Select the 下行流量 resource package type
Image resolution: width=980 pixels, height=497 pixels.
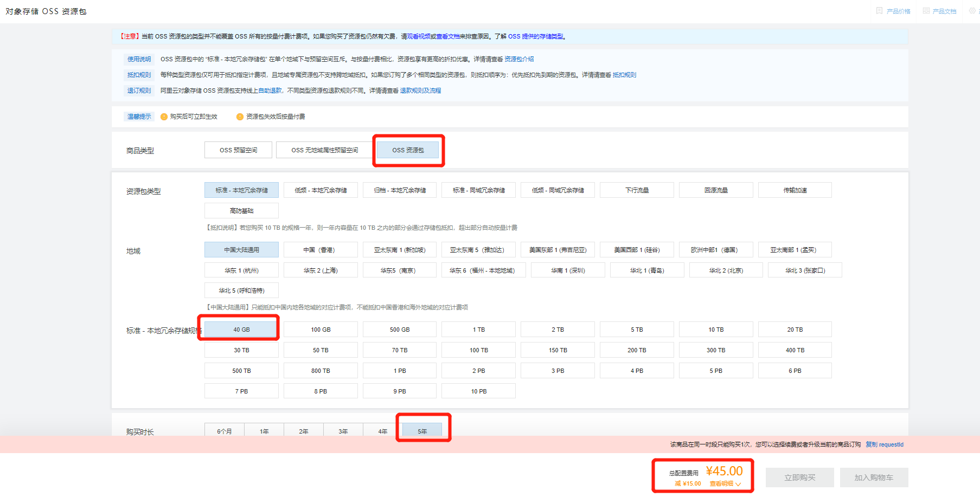click(637, 190)
